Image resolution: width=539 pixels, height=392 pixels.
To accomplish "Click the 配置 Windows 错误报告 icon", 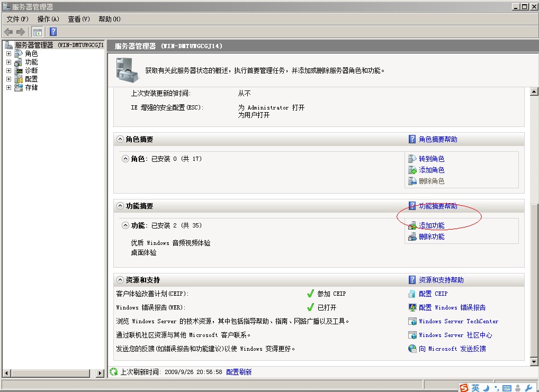I will pos(412,307).
